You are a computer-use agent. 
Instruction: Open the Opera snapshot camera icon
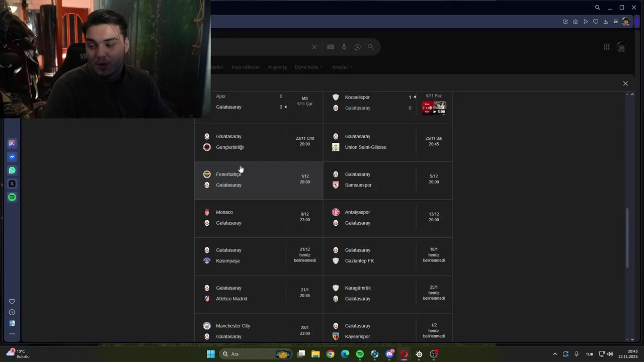(576, 22)
